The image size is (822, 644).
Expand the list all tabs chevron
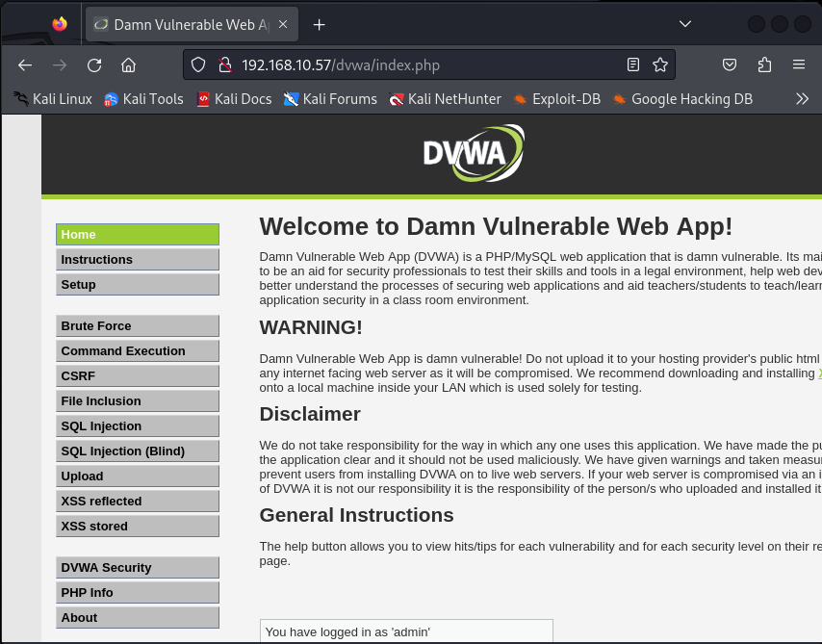coord(684,24)
